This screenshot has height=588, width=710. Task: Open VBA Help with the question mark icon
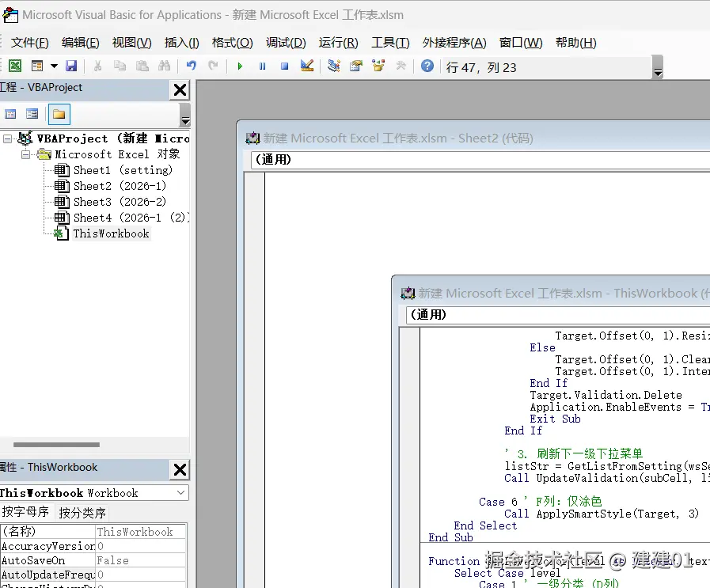[427, 66]
